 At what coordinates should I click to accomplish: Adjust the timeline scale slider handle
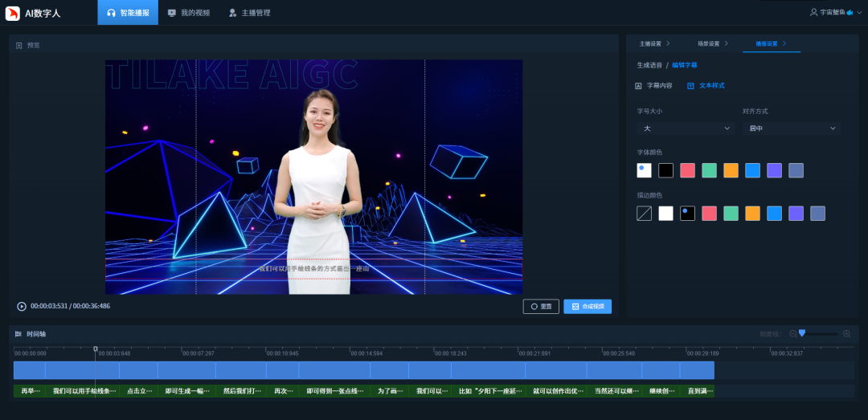[801, 333]
